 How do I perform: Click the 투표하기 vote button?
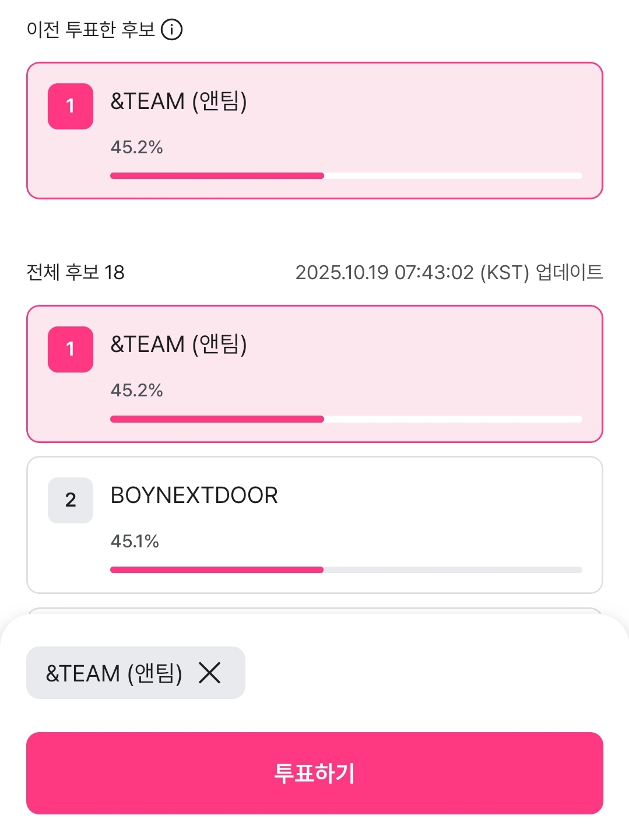(x=314, y=773)
